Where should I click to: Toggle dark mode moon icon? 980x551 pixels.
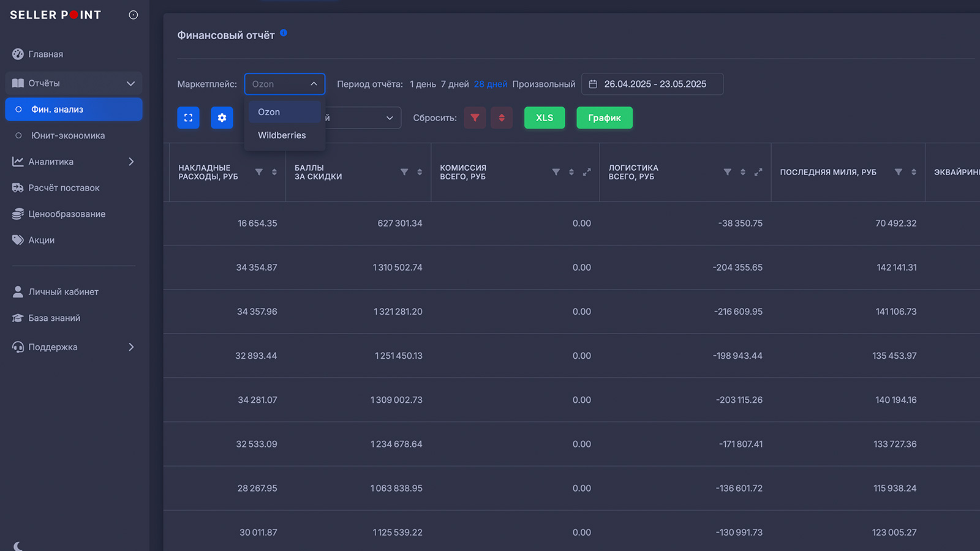click(x=18, y=546)
